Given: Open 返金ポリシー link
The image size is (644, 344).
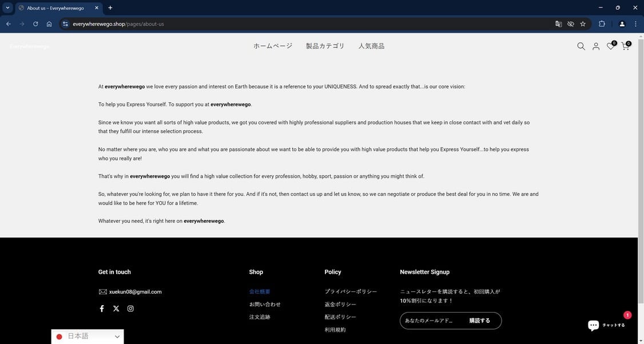Looking at the screenshot, I should tap(340, 304).
